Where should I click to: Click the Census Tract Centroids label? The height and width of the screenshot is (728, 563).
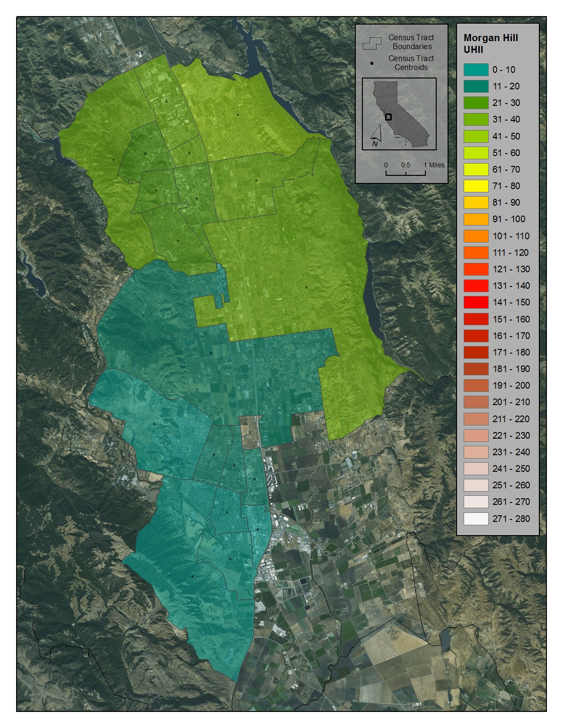click(x=411, y=63)
